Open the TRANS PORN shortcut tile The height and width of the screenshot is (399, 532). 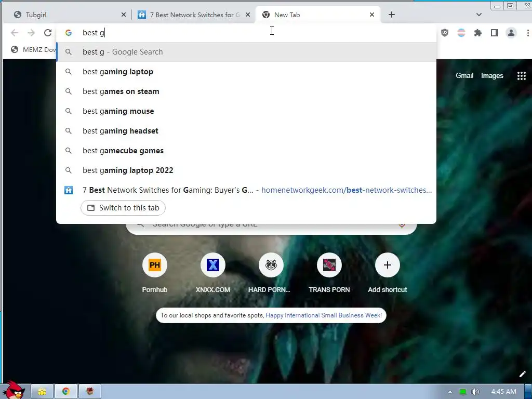(x=329, y=273)
